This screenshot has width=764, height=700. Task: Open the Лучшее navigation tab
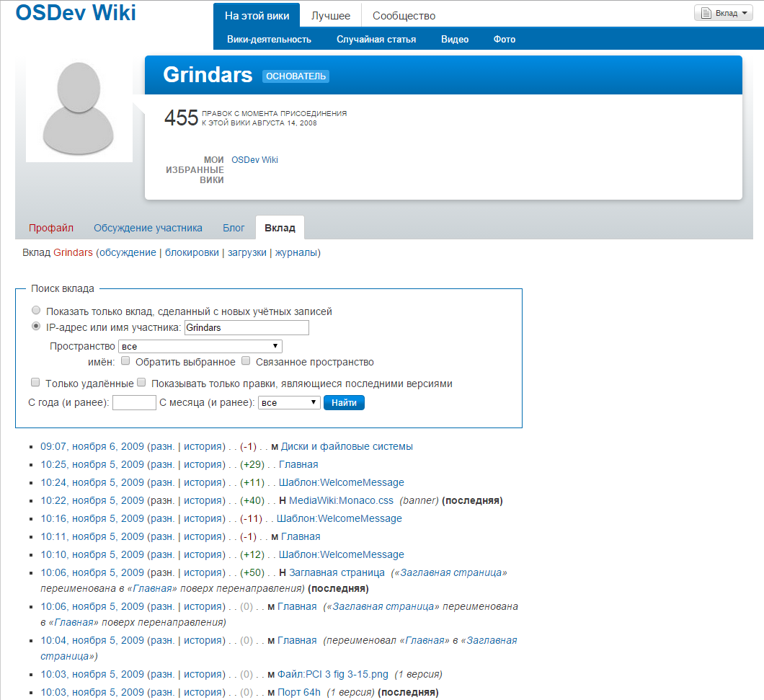331,16
